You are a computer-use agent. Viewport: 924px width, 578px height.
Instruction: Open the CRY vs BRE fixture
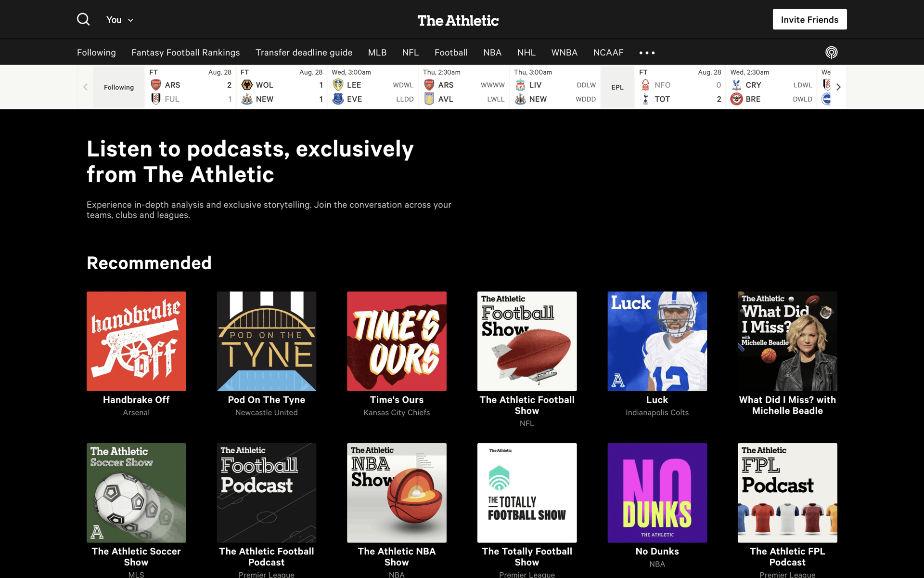pyautogui.click(x=771, y=87)
